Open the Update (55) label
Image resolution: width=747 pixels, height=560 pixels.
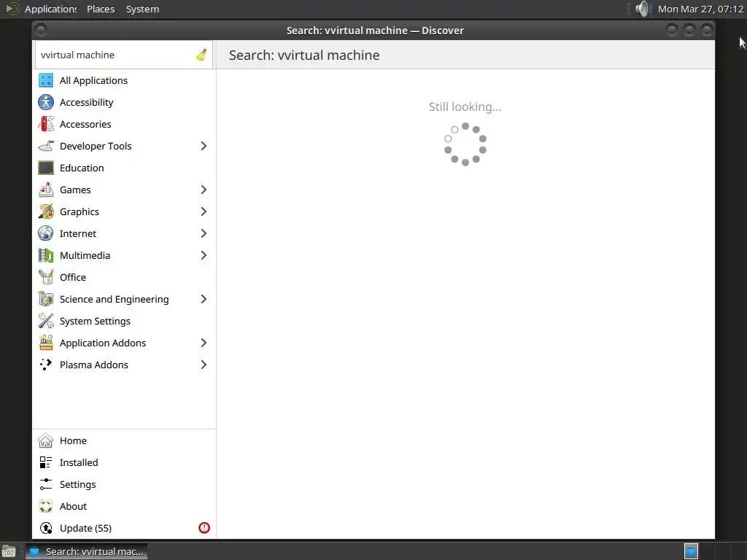coord(85,528)
